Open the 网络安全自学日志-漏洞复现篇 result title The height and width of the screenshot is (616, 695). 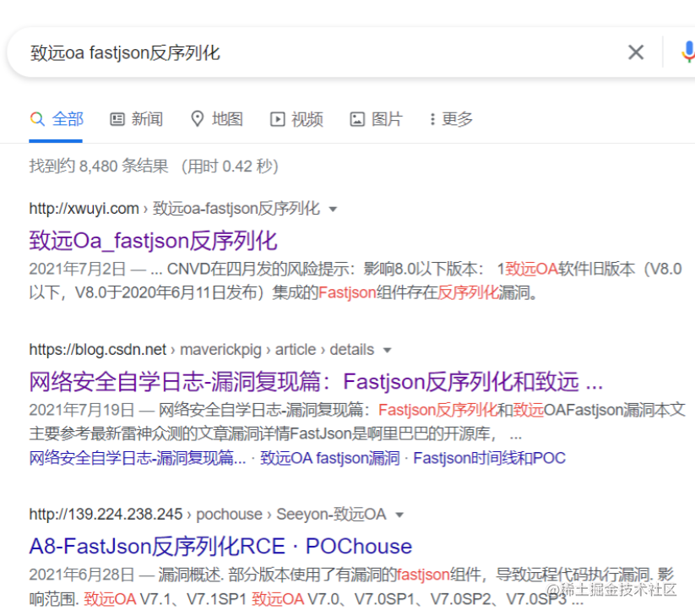click(x=316, y=382)
